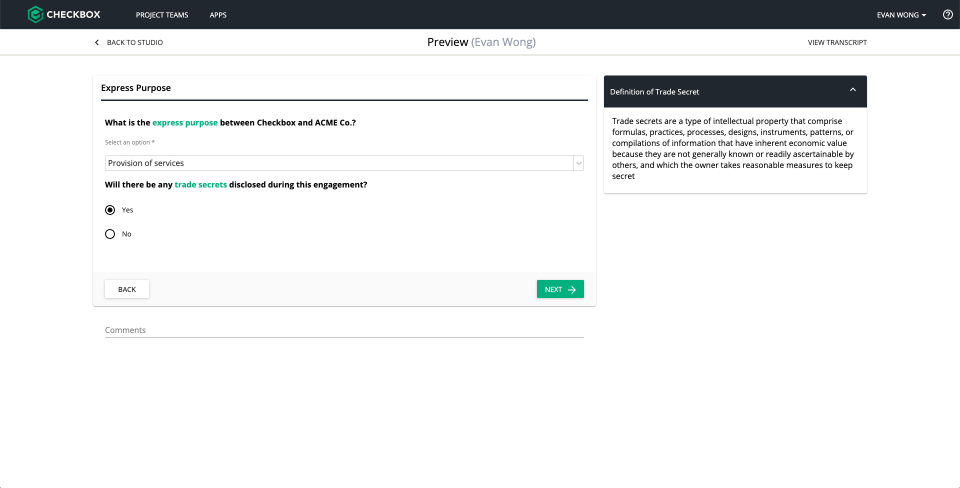Open the Project Teams menu

point(162,15)
